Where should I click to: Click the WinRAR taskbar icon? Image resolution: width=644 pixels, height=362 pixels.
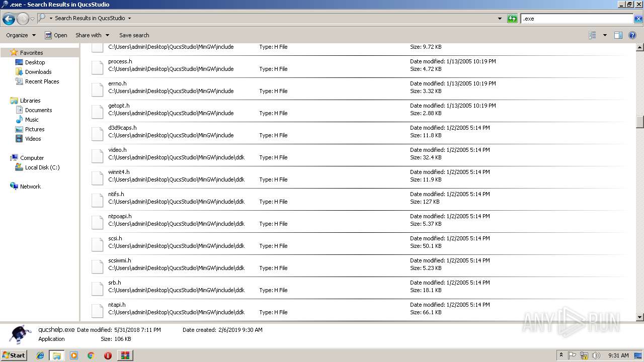tap(125, 355)
